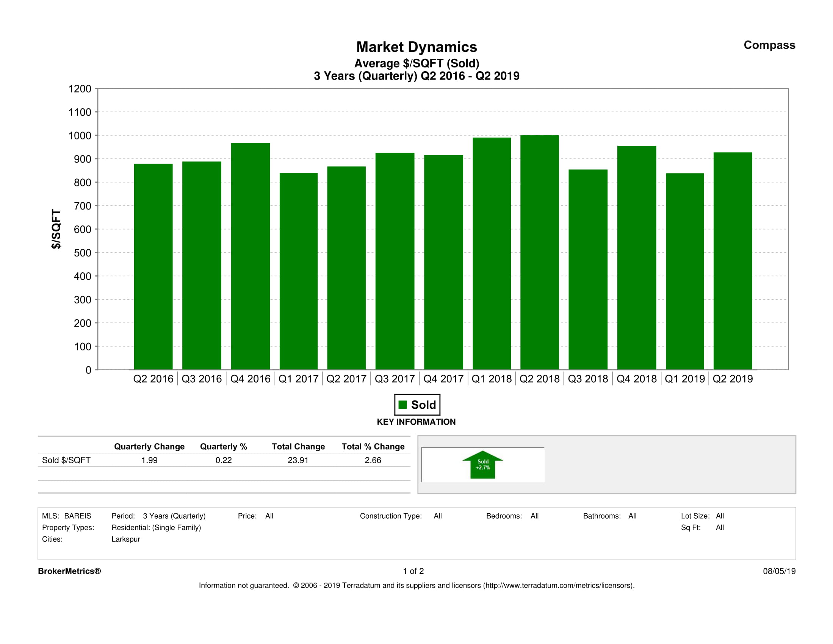Select the Total % Change column header

[373, 446]
